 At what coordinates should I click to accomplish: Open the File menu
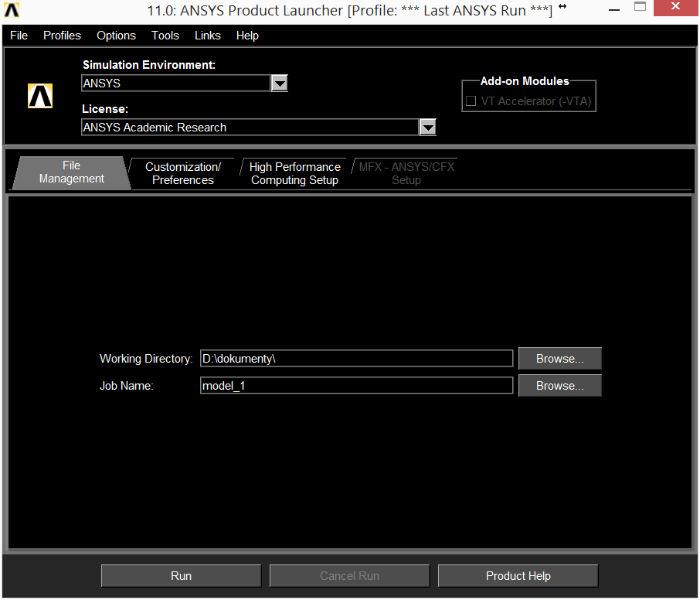[19, 36]
